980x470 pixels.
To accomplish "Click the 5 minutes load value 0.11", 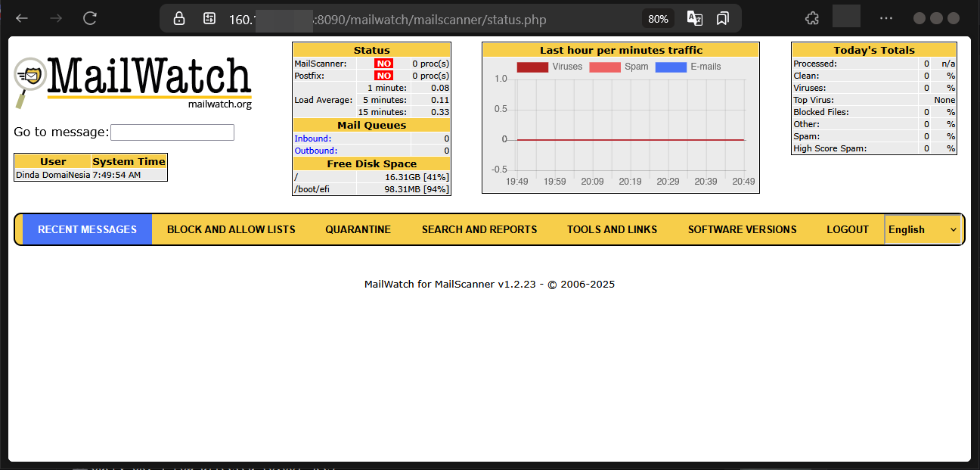I will (x=440, y=100).
